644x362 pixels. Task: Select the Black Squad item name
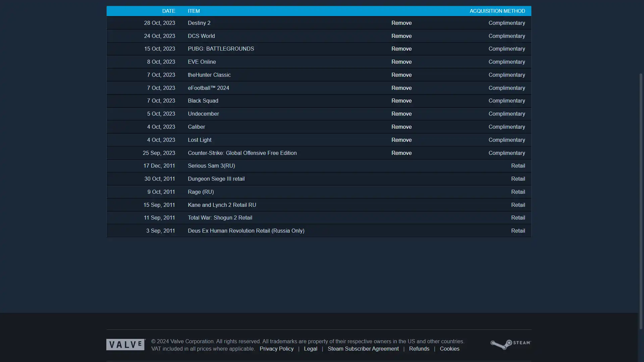(x=203, y=101)
